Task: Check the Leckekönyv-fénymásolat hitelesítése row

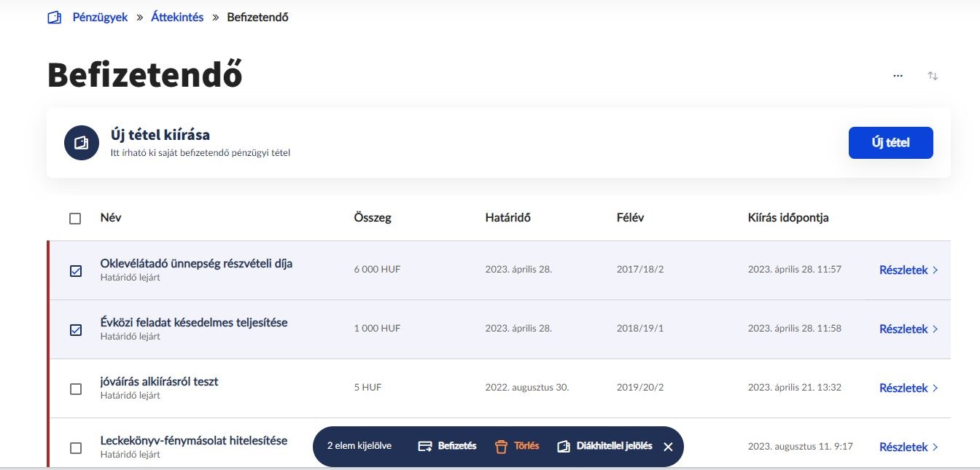Action: pyautogui.click(x=76, y=448)
